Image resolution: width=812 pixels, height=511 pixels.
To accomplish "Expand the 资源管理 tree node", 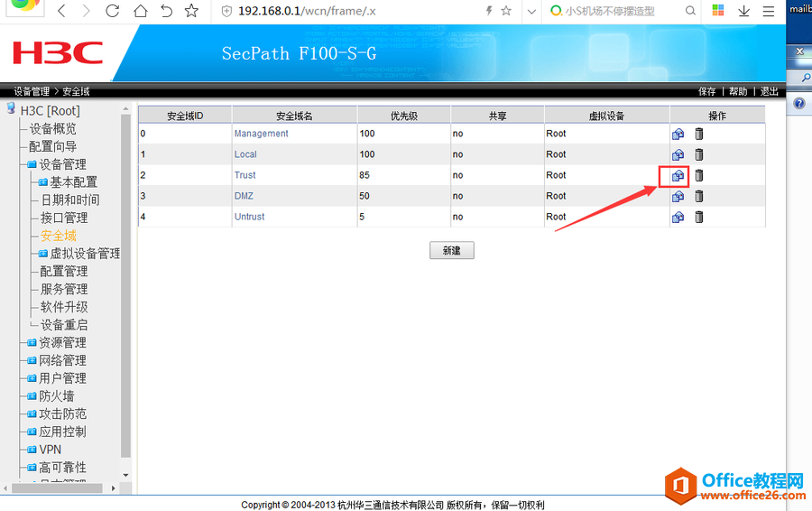I will [32, 343].
